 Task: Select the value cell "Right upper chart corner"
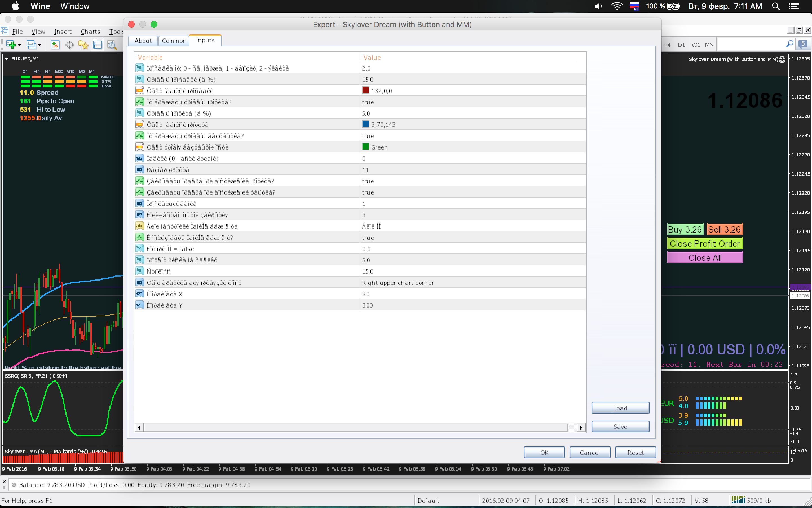(473, 283)
